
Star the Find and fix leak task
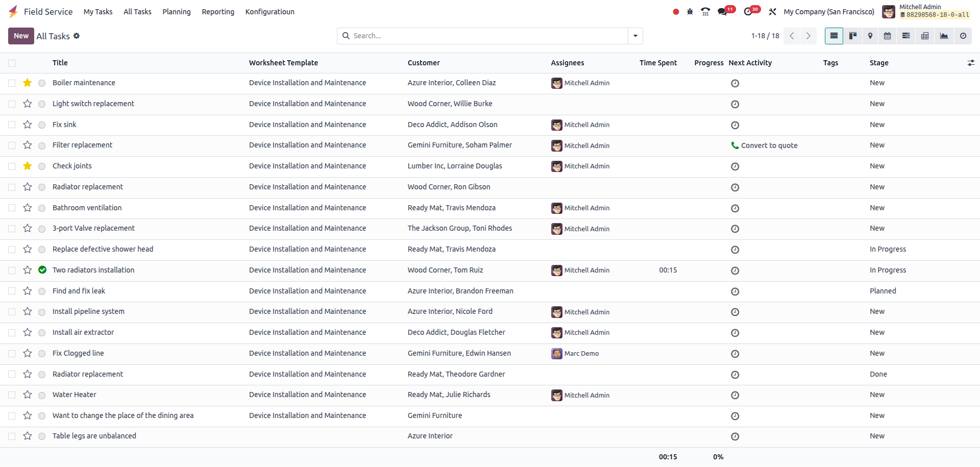click(x=28, y=291)
